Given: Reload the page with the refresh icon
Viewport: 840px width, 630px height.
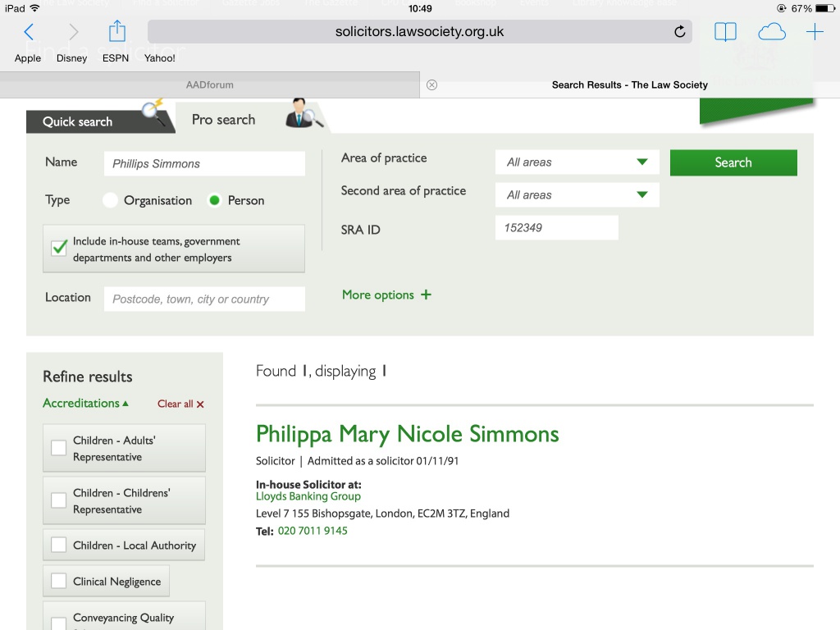Looking at the screenshot, I should (x=679, y=32).
